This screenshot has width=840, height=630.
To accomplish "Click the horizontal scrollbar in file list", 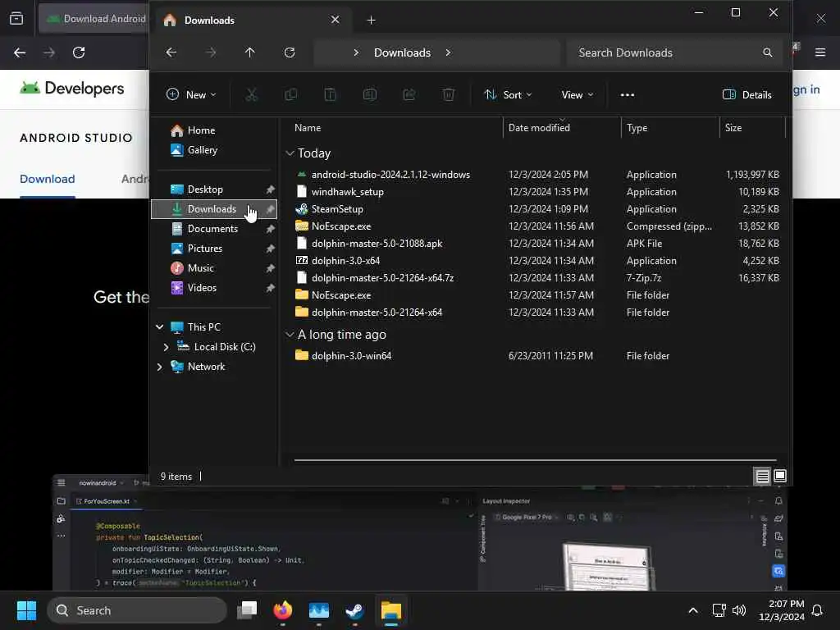I will pyautogui.click(x=535, y=459).
